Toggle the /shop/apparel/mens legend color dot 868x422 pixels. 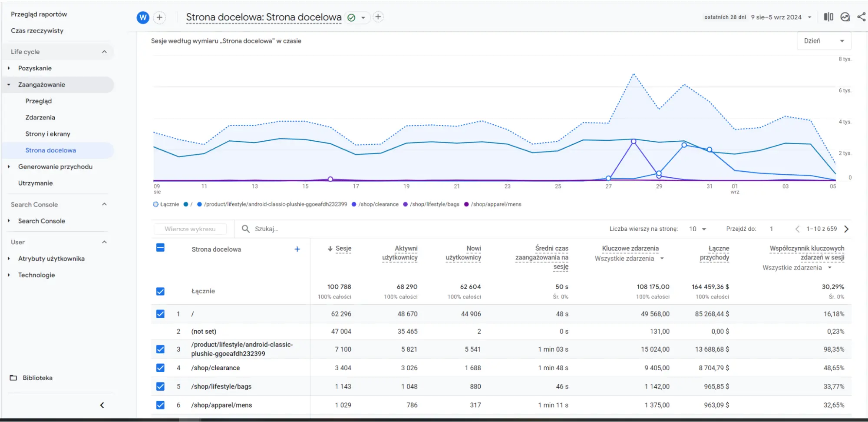(466, 204)
